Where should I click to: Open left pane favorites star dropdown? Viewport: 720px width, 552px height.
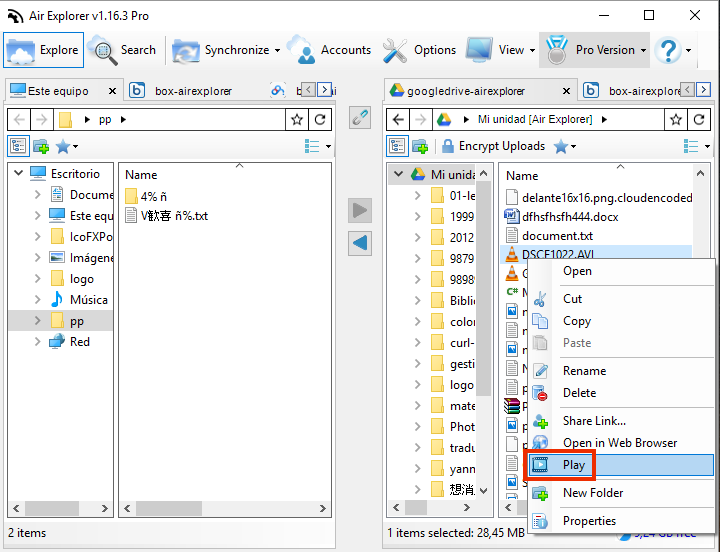(x=67, y=147)
